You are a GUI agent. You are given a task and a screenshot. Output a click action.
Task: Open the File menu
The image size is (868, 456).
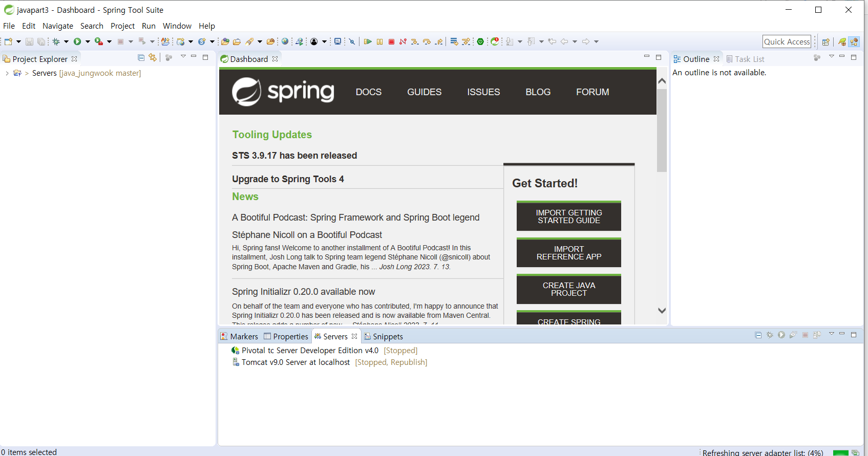pyautogui.click(x=9, y=26)
